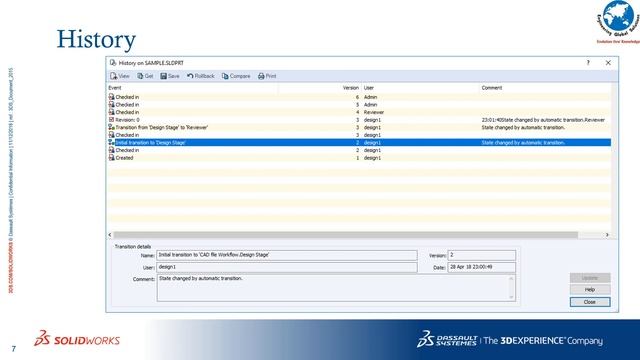
Task: Select the "Transition from 'Design Stage' to 'Reviewer'" text
Action: click(x=162, y=127)
